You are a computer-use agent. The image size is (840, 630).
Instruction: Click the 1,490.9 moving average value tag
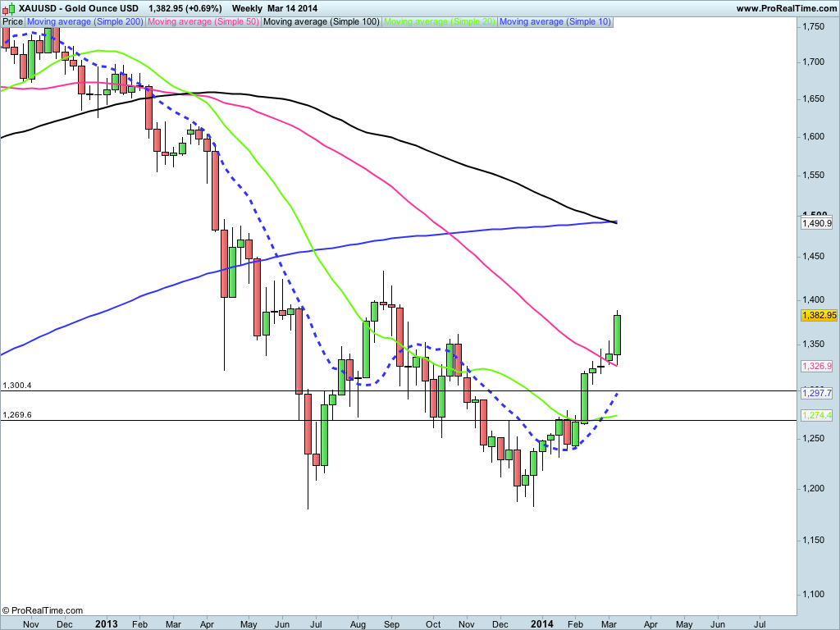click(x=816, y=223)
